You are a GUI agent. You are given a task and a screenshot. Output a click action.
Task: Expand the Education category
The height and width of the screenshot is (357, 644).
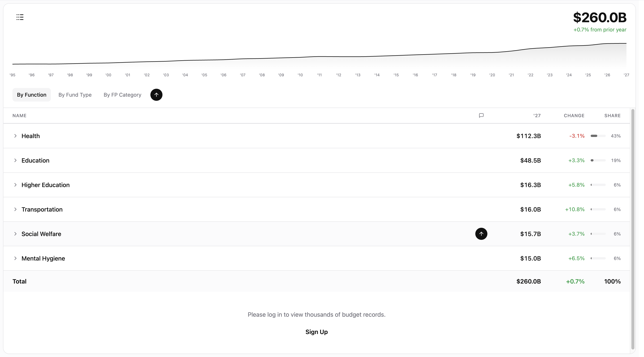pos(15,160)
